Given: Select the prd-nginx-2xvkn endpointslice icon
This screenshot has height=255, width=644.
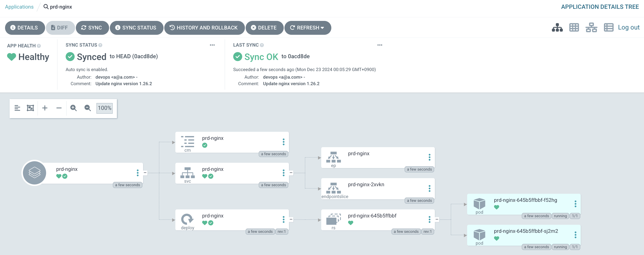Looking at the screenshot, I should tap(333, 188).
